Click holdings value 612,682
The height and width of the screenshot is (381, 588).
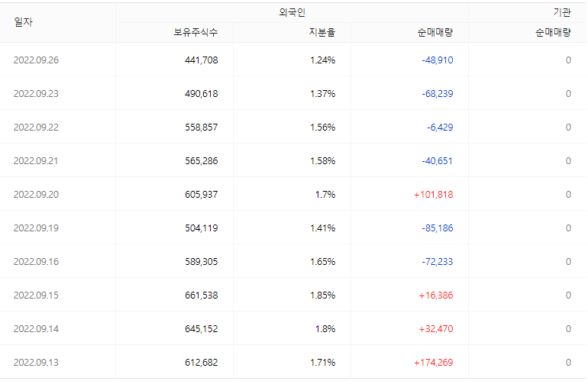tap(202, 362)
